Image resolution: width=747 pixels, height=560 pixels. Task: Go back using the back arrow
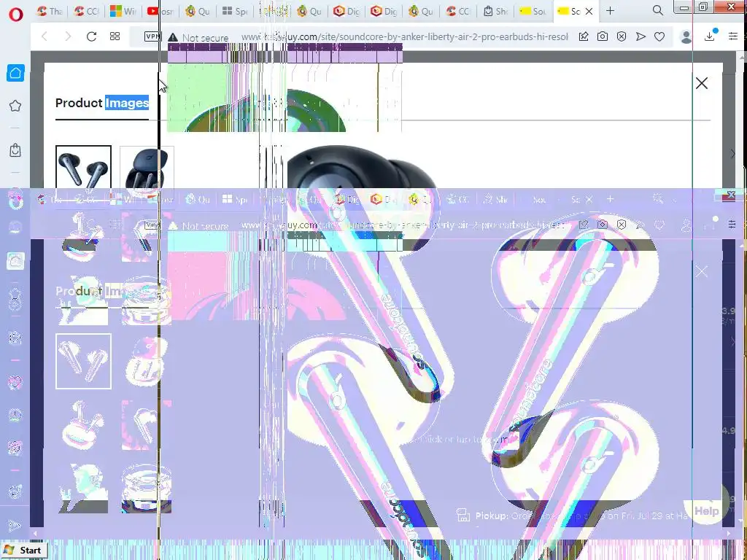44,36
